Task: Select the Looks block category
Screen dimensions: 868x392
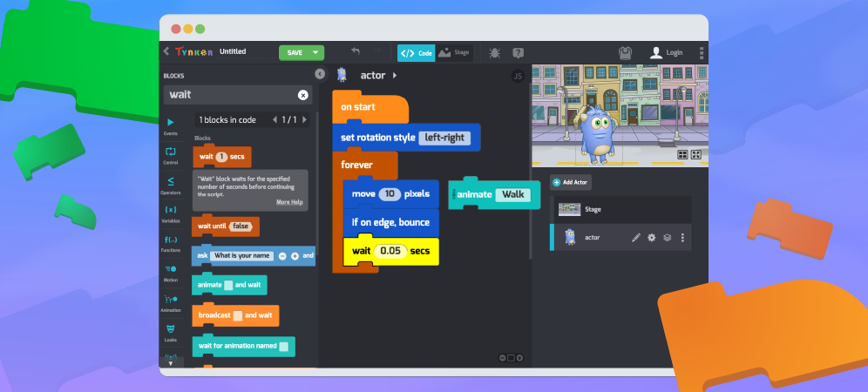Action: pos(171,333)
